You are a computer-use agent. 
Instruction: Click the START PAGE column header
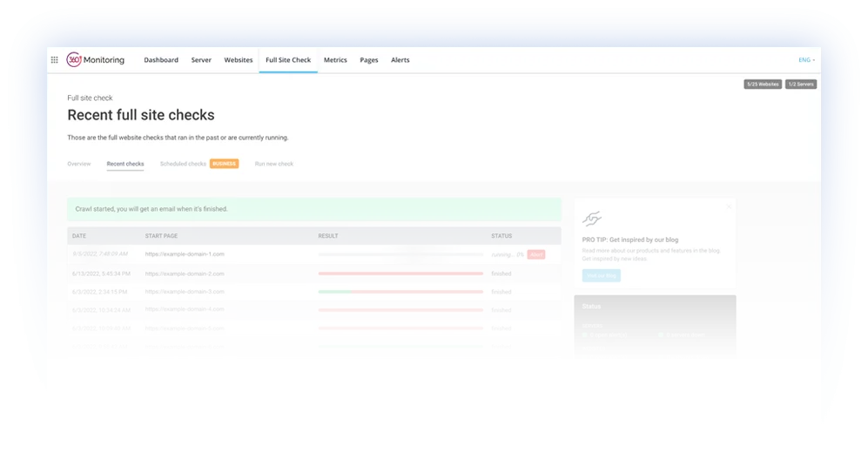click(x=161, y=236)
